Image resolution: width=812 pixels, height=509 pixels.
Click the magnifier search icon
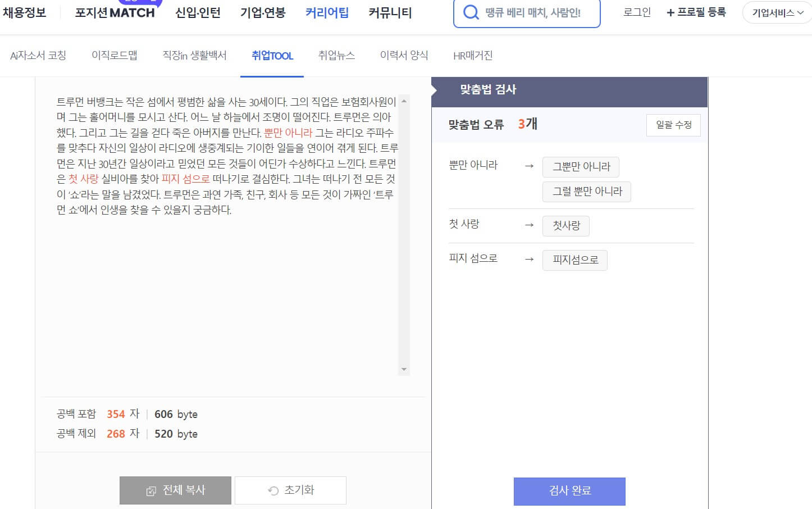click(x=471, y=12)
